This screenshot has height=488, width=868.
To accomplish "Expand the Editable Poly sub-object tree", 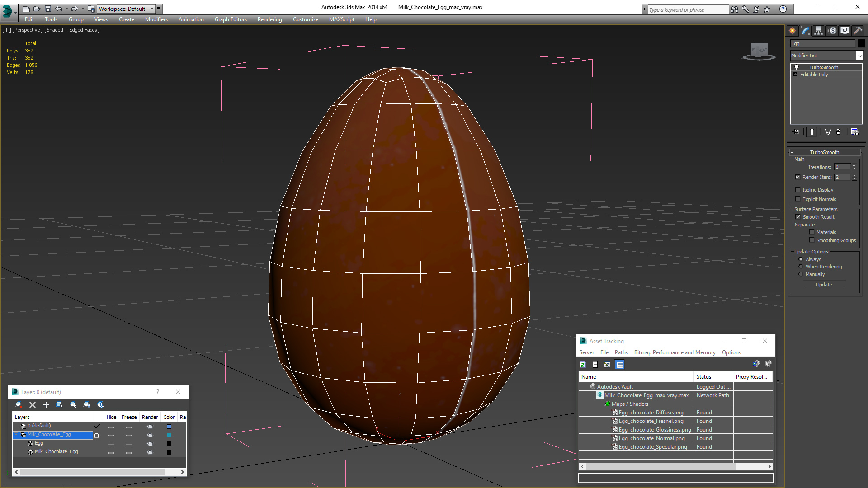I will [796, 75].
